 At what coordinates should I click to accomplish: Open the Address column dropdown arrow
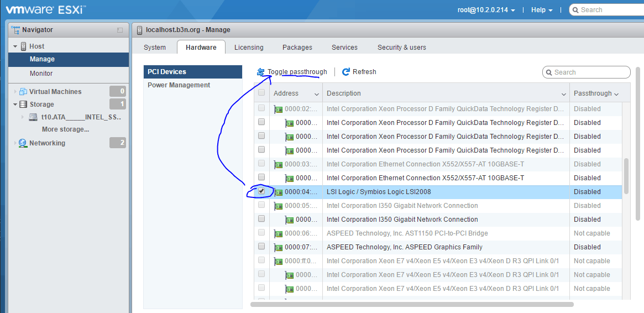click(x=317, y=94)
